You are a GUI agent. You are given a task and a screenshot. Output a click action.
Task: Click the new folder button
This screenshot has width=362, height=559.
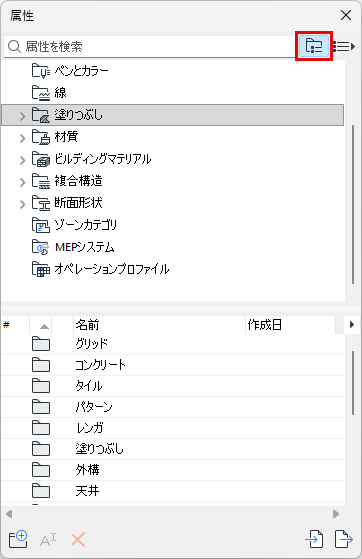point(18,539)
